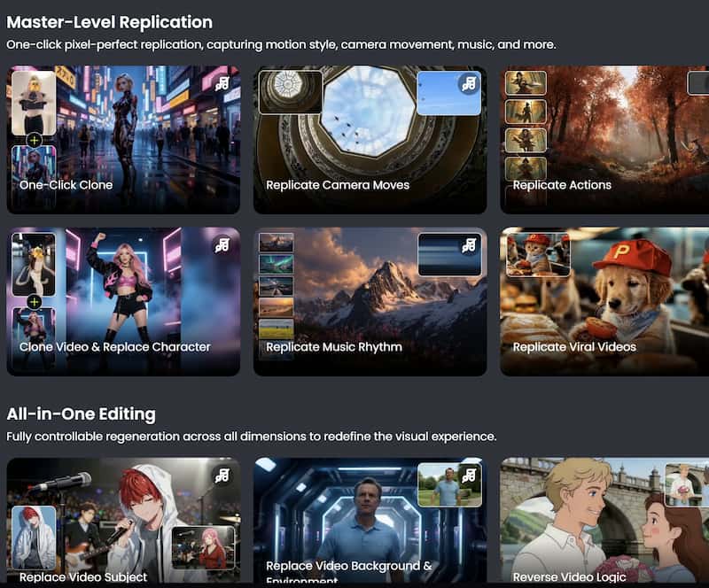The height and width of the screenshot is (588, 709).
Task: Click music icon on Replace Video Background card
Action: [x=469, y=475]
